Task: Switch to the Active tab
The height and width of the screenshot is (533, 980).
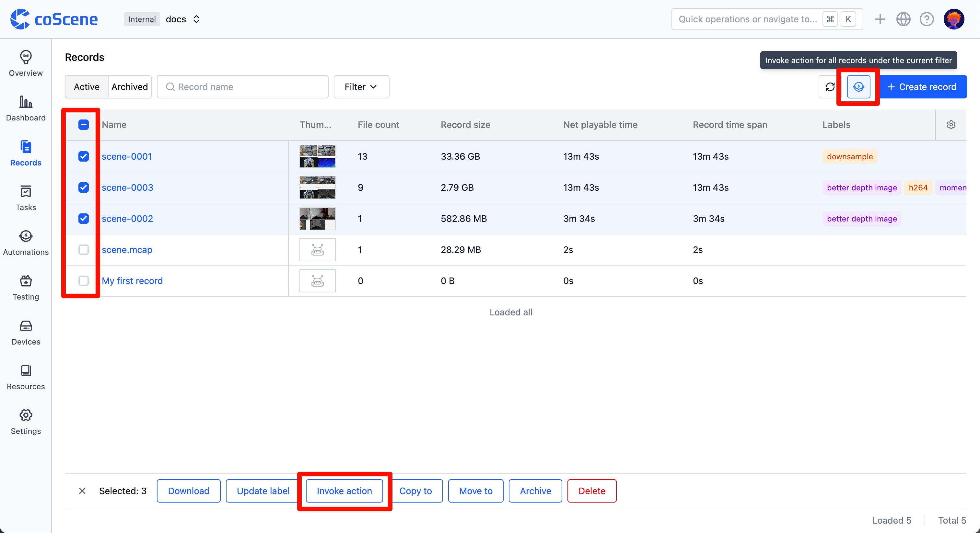Action: click(86, 87)
